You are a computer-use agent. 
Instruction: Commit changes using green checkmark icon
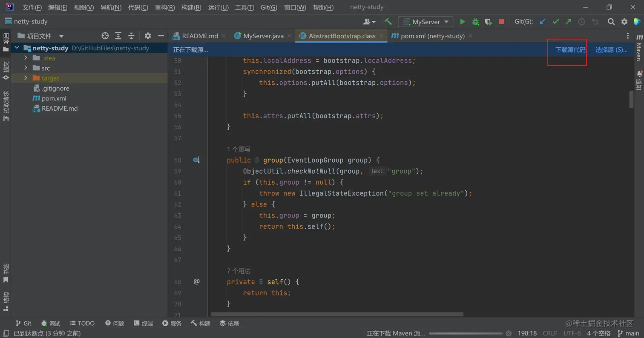[555, 22]
